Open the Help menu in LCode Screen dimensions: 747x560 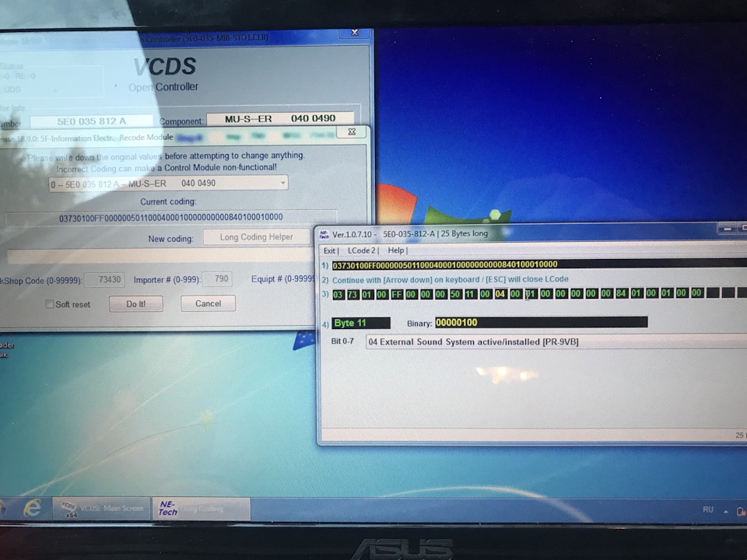coord(396,250)
